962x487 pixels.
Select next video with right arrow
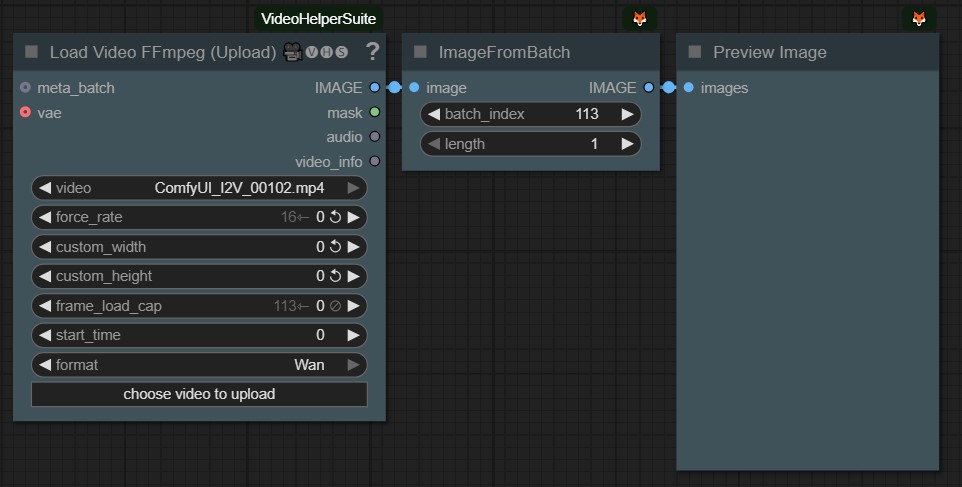point(353,188)
